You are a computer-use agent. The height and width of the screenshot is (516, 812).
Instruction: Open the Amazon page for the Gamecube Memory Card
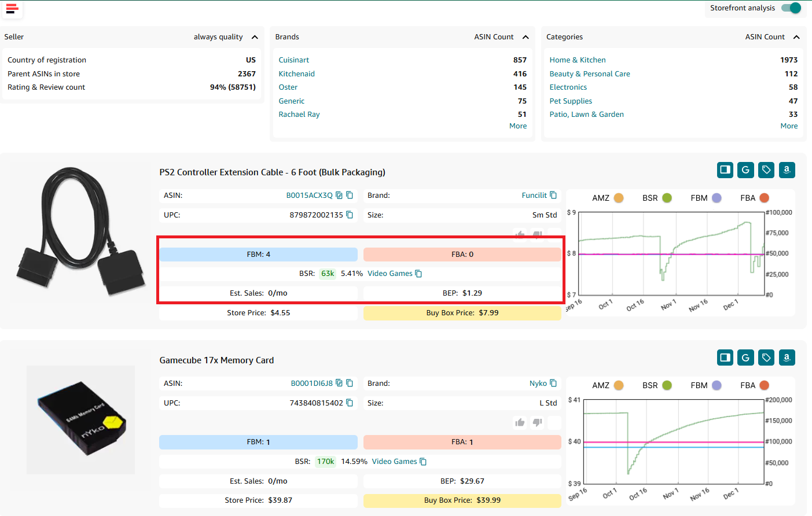[787, 357]
